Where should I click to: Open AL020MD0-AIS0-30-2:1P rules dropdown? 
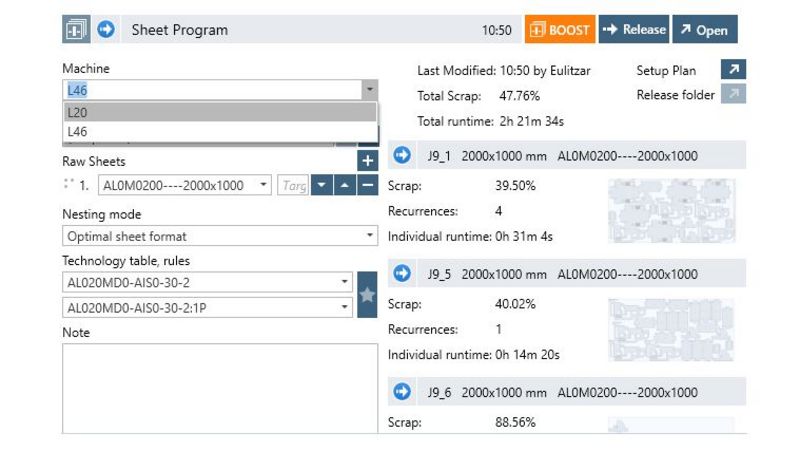(345, 308)
